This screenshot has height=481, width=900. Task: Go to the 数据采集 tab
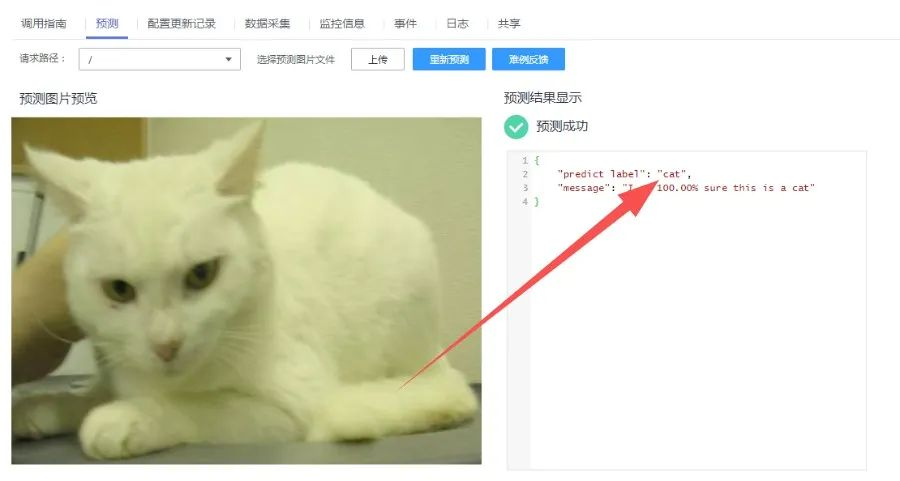click(x=267, y=24)
